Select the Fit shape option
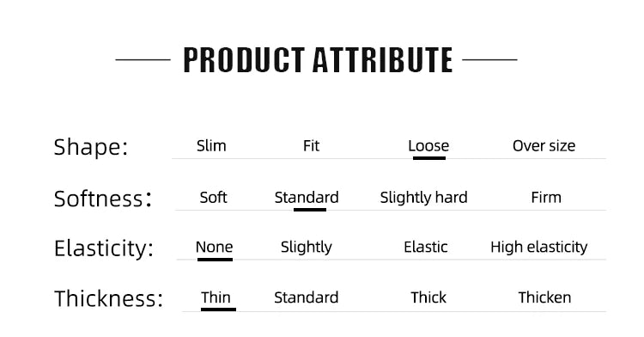Viewport: 644px width, 337px height. tap(311, 146)
